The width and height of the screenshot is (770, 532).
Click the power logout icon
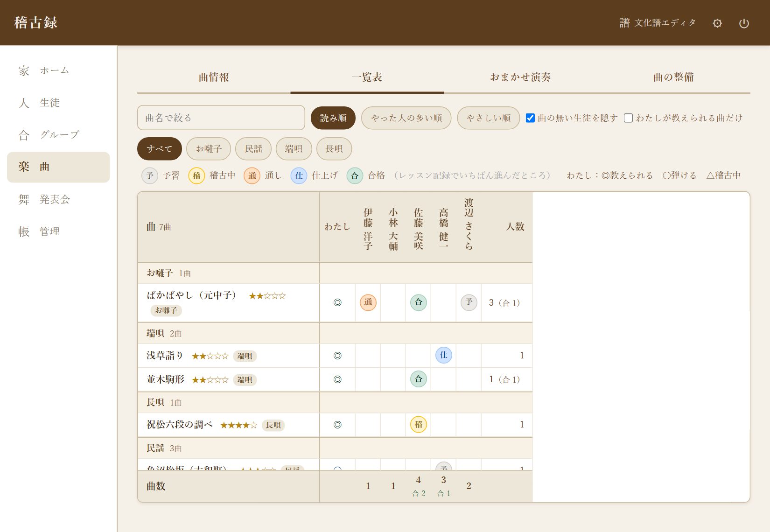744,23
